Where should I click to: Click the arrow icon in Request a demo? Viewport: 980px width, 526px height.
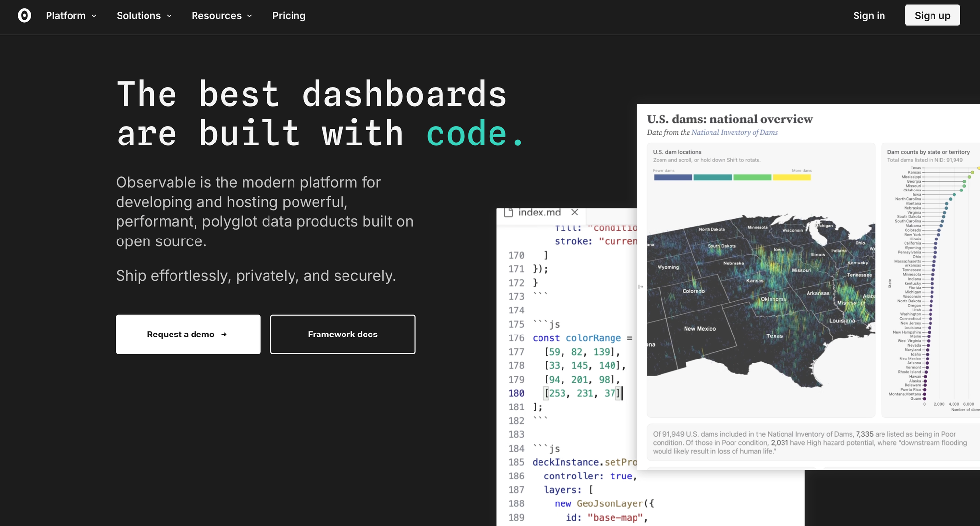(224, 335)
